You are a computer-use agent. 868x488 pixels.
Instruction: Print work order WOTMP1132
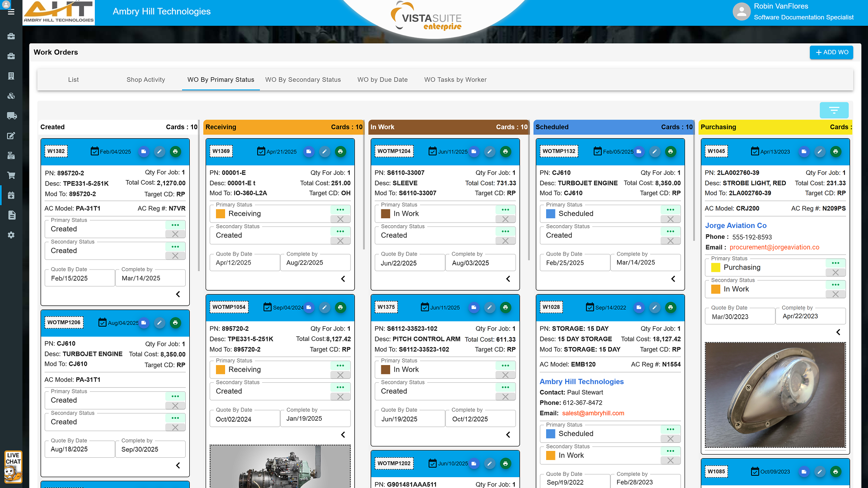[671, 152]
